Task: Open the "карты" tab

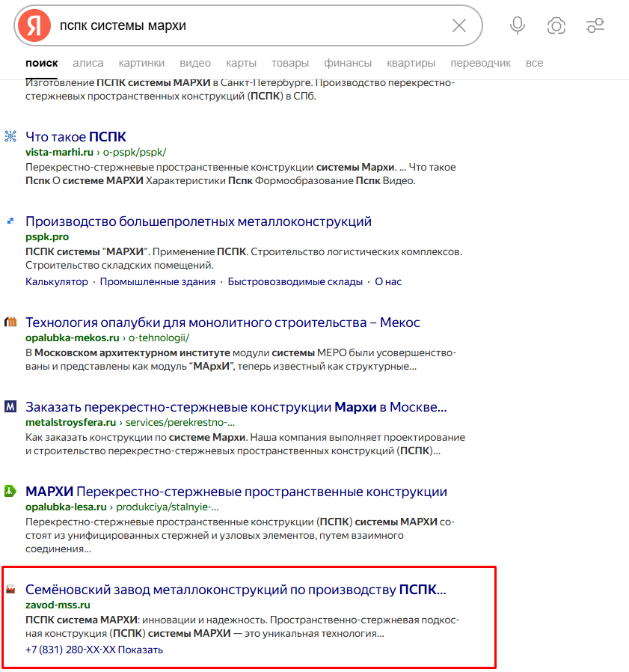Action: coord(242,63)
